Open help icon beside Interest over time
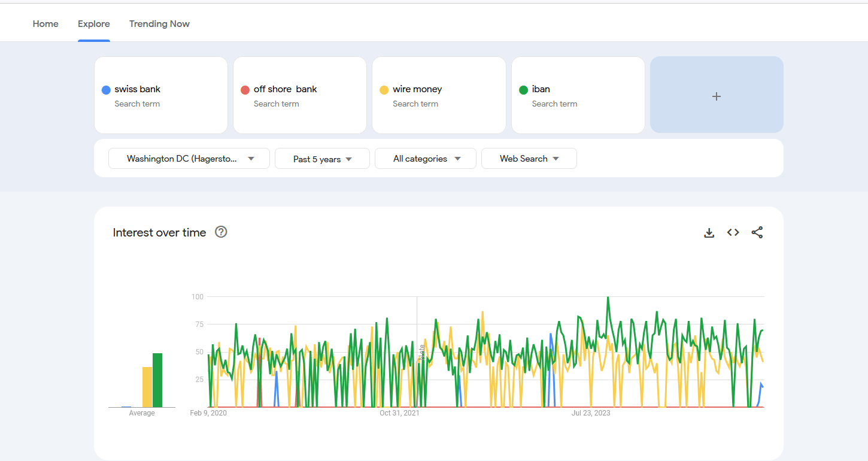The image size is (868, 461). tap(221, 232)
